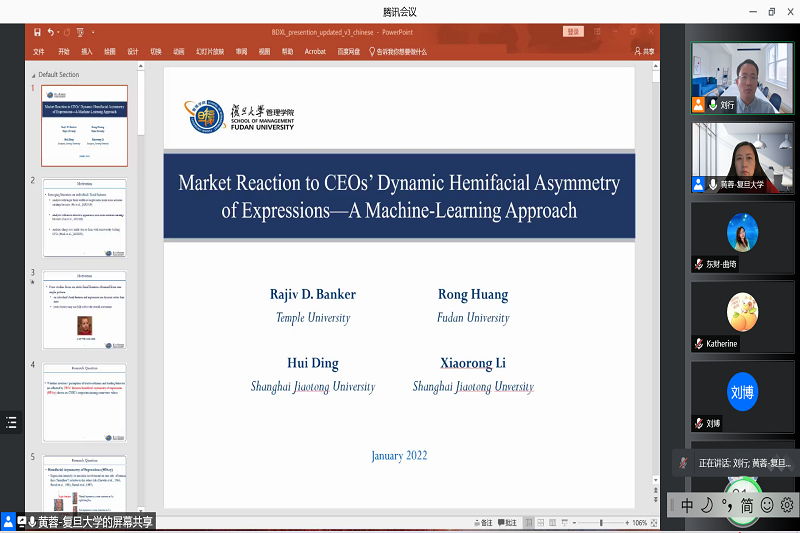Click the lightbulb tell-me search icon
The height and width of the screenshot is (533, 800).
click(372, 51)
